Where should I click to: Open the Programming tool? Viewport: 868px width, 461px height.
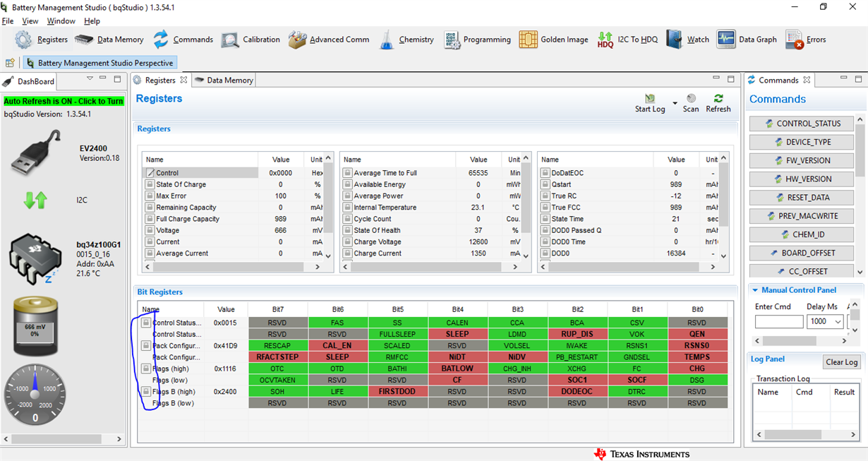tap(477, 40)
